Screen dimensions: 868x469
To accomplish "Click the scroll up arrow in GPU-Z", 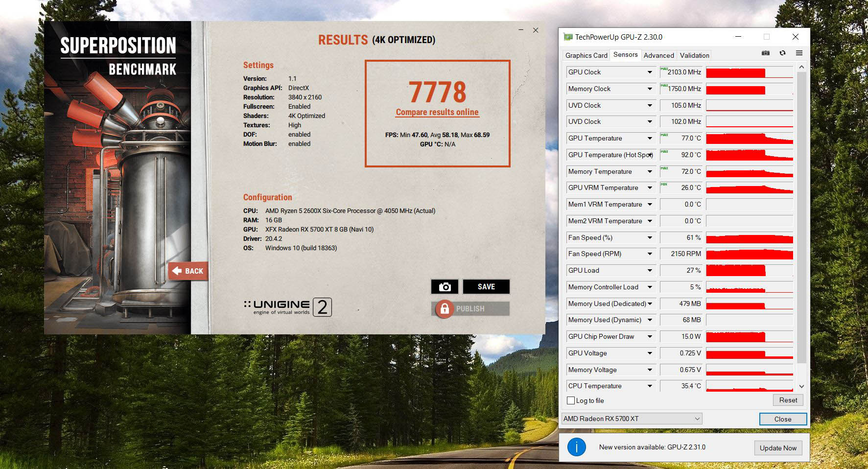I will (x=801, y=67).
